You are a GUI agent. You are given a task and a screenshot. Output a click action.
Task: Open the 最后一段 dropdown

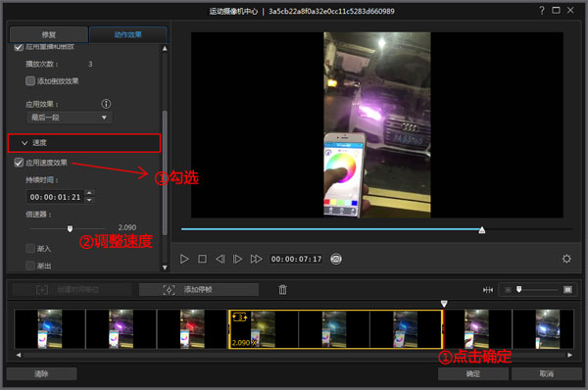[69, 118]
